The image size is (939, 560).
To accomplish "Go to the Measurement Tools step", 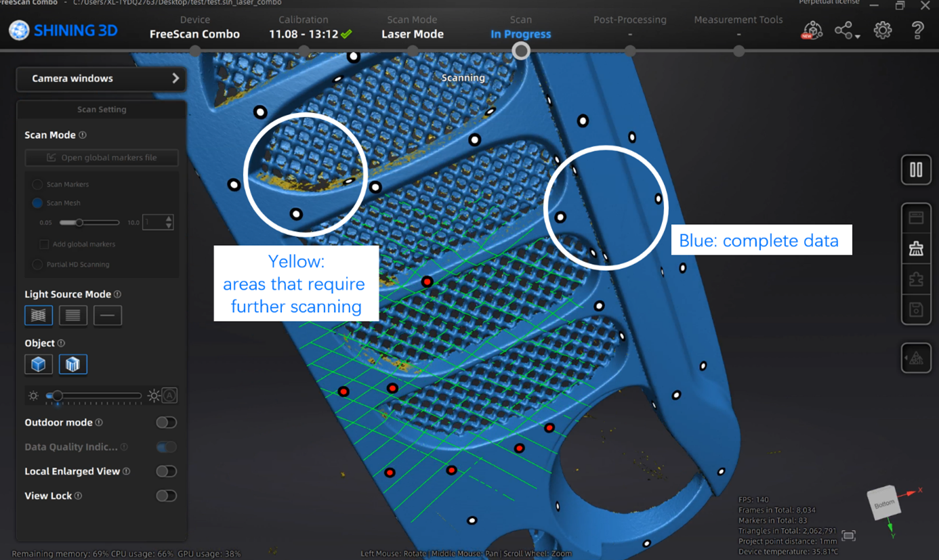I will (x=738, y=27).
